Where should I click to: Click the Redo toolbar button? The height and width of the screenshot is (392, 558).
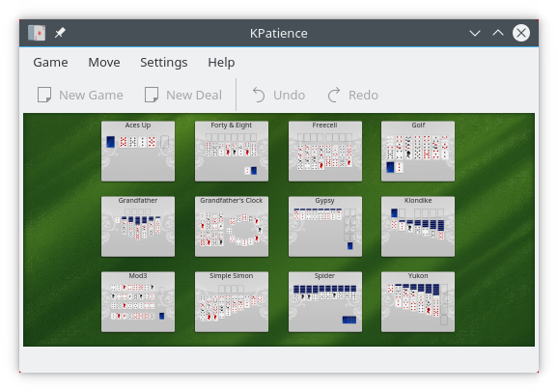click(352, 95)
